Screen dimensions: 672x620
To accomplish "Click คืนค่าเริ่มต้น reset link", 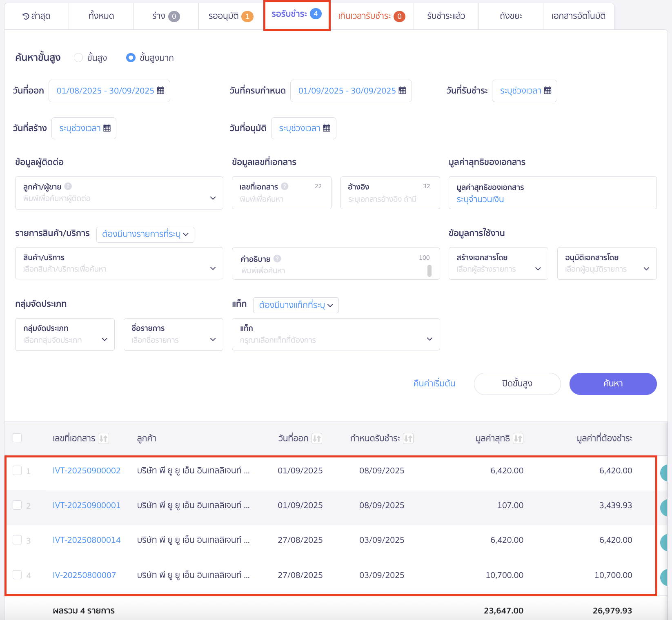I will (x=434, y=384).
